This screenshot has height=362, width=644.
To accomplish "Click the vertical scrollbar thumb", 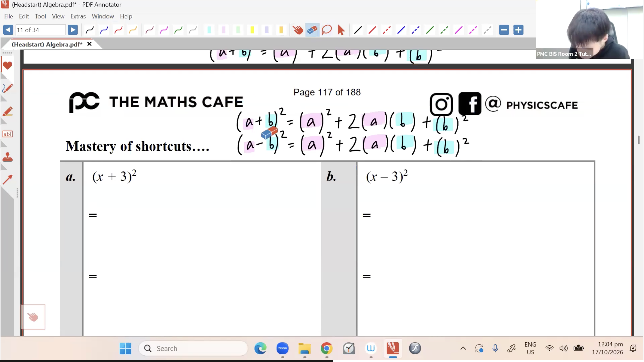I will pos(639,140).
